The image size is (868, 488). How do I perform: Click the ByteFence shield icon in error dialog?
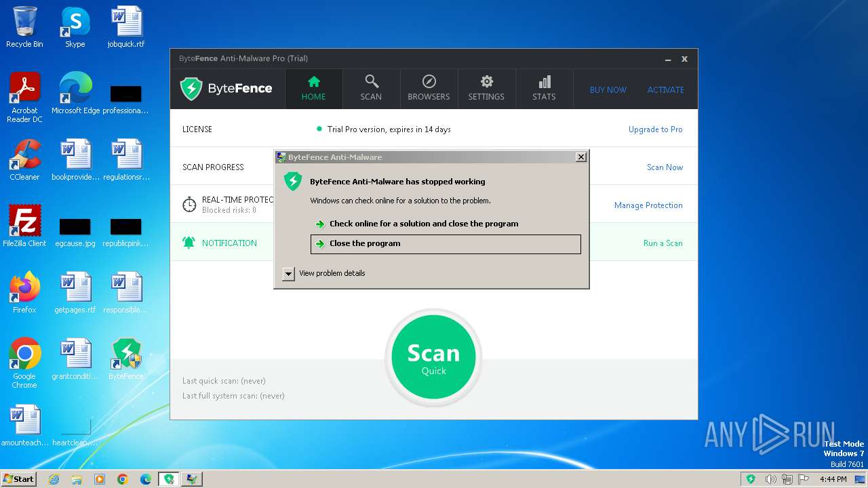(x=293, y=181)
